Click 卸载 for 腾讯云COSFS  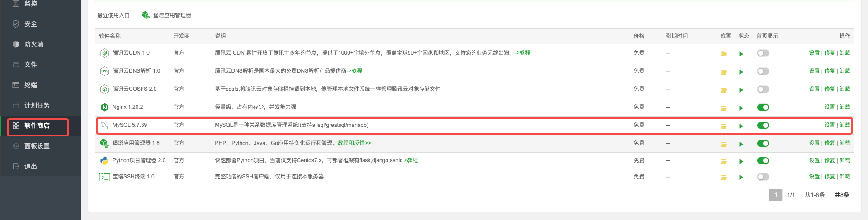(844, 89)
